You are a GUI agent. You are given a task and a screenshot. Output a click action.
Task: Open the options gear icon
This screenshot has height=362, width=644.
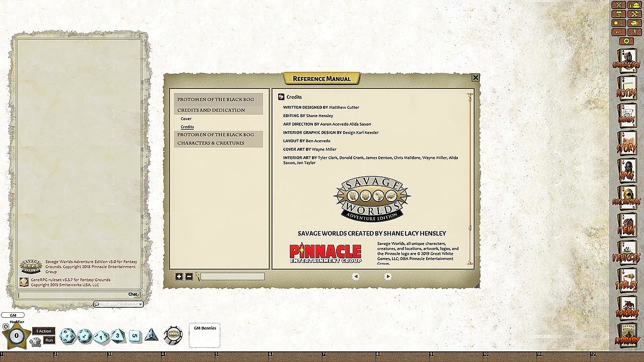[x=626, y=41]
